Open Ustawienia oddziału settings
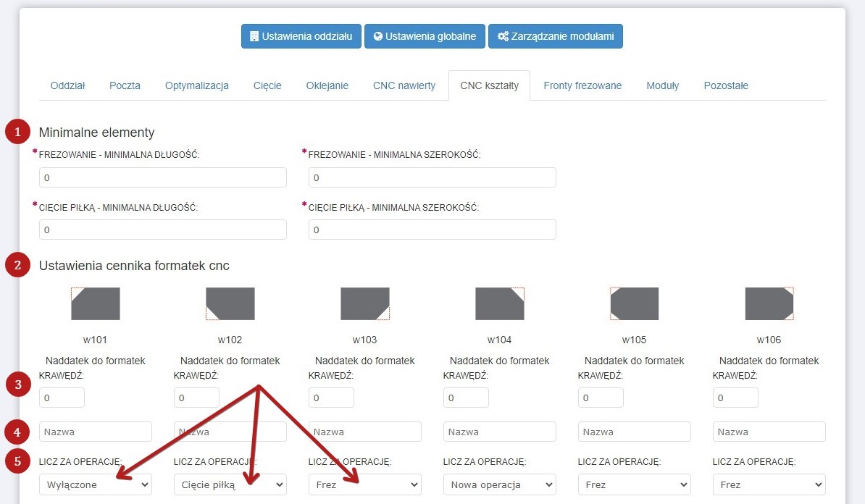 301,36
